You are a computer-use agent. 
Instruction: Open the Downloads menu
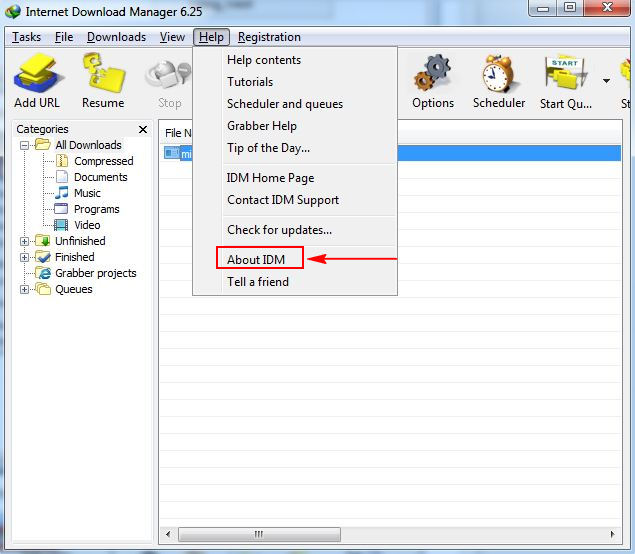click(x=116, y=37)
